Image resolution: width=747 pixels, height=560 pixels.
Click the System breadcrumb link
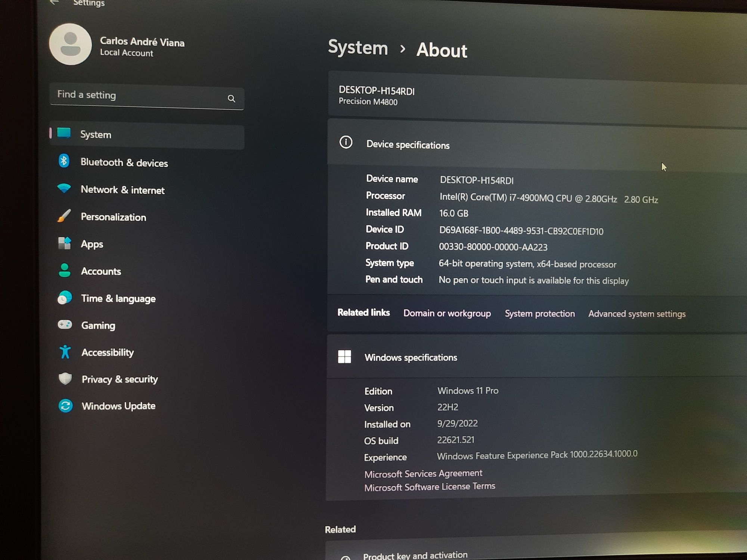[x=358, y=47]
